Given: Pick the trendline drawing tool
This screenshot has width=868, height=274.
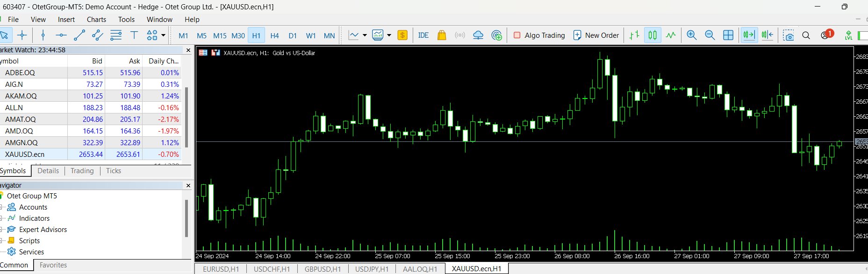Looking at the screenshot, I should (79, 35).
